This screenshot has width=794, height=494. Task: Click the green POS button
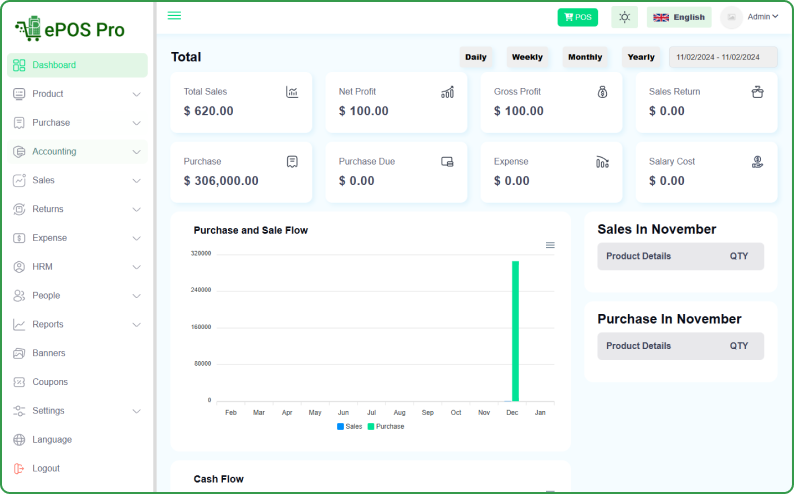(x=577, y=17)
